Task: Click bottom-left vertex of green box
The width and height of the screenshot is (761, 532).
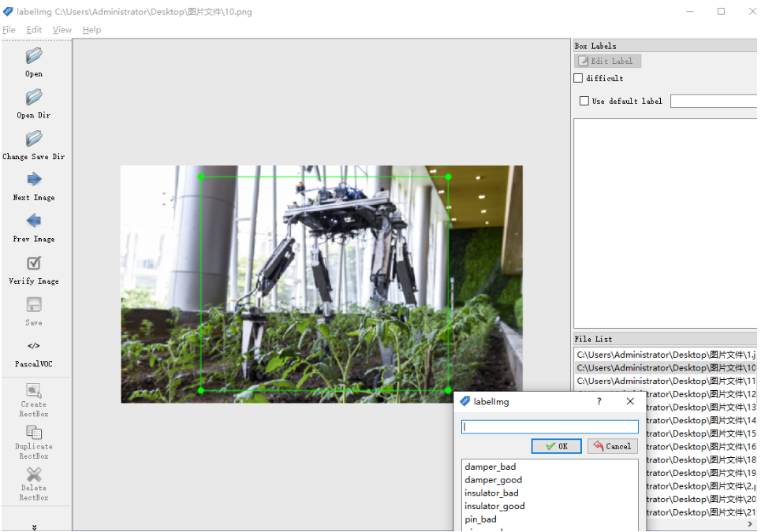Action: pos(201,390)
